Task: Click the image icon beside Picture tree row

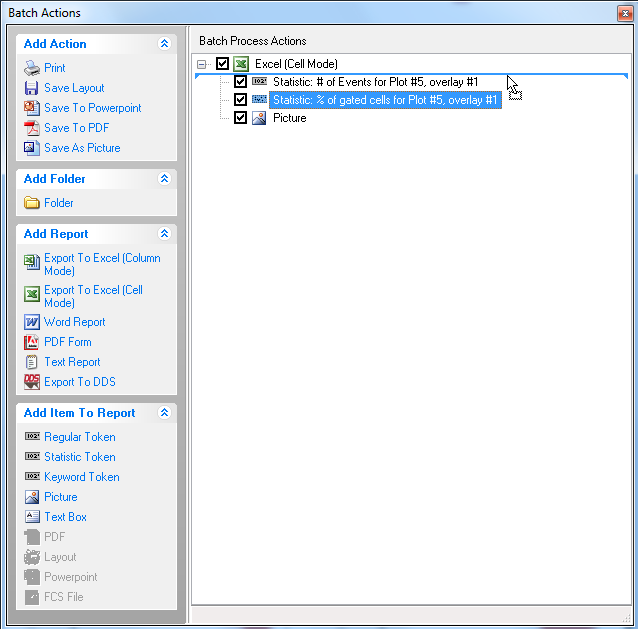Action: [x=259, y=118]
